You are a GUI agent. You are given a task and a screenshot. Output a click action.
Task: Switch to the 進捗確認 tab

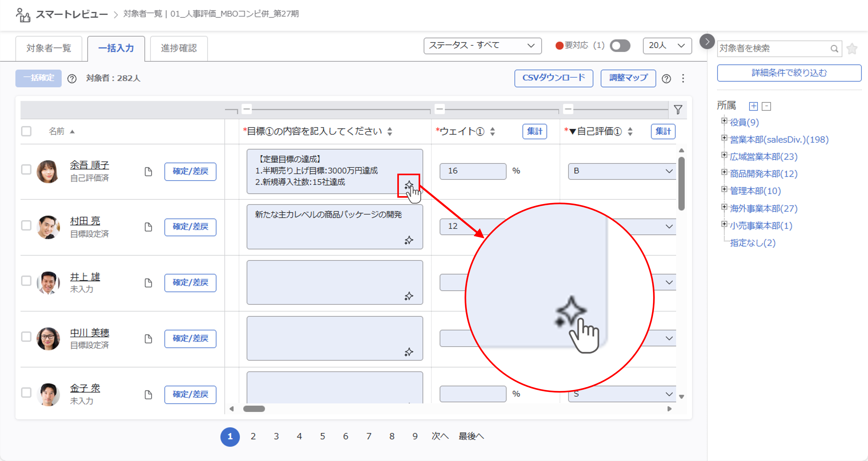click(x=179, y=48)
